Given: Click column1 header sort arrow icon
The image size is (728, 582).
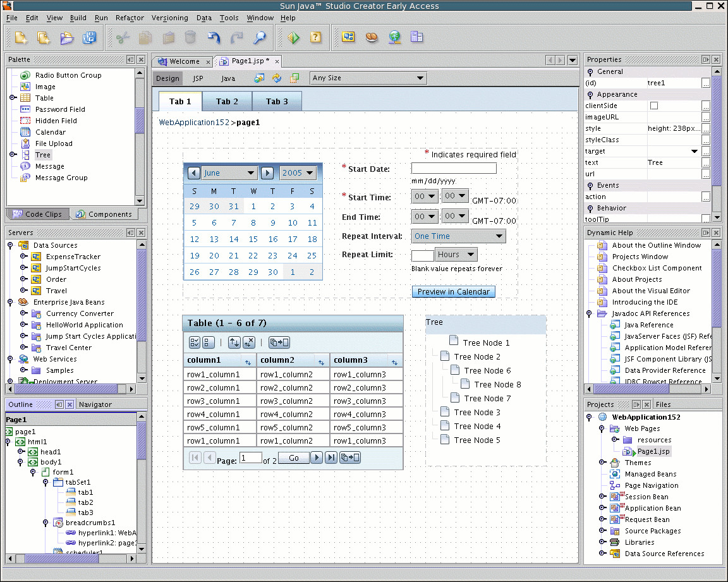Looking at the screenshot, I should (x=248, y=362).
